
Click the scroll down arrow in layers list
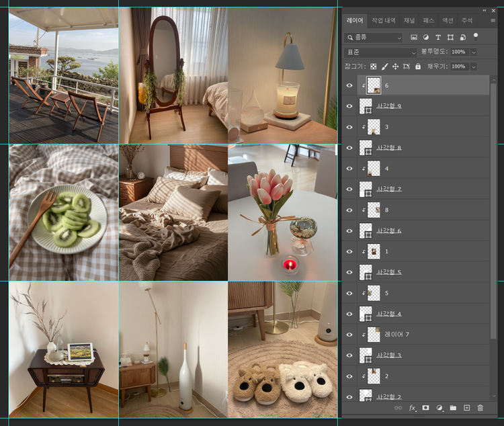pyautogui.click(x=494, y=396)
